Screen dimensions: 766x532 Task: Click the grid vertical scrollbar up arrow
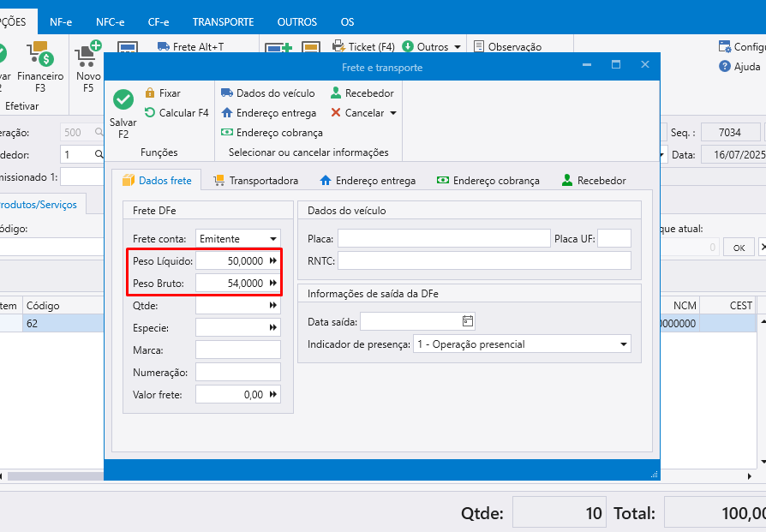click(762, 321)
